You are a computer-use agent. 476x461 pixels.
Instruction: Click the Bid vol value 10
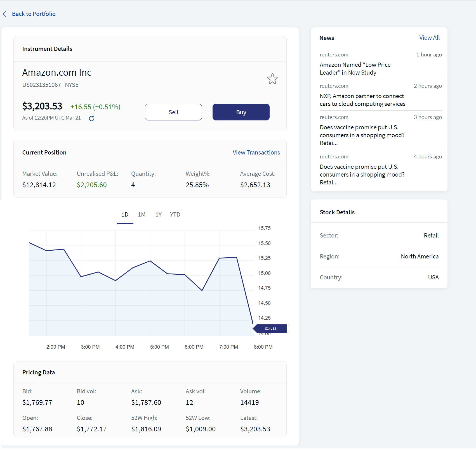[81, 403]
